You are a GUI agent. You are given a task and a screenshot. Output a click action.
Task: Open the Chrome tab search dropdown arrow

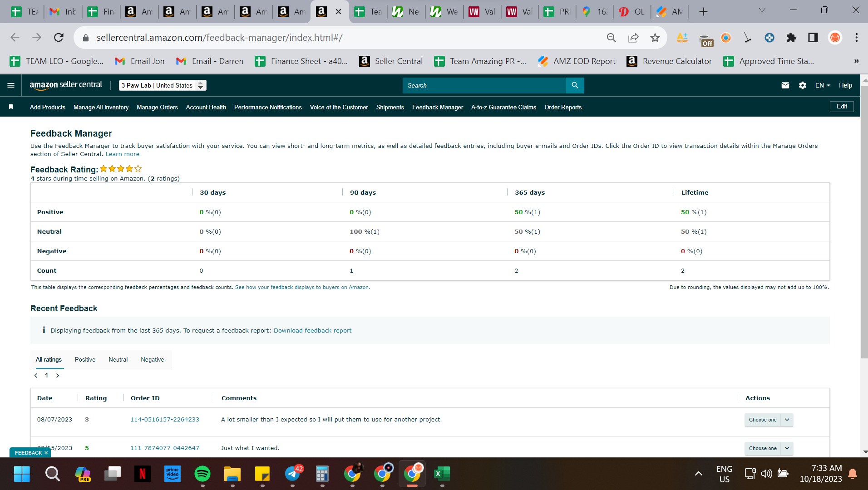(762, 10)
